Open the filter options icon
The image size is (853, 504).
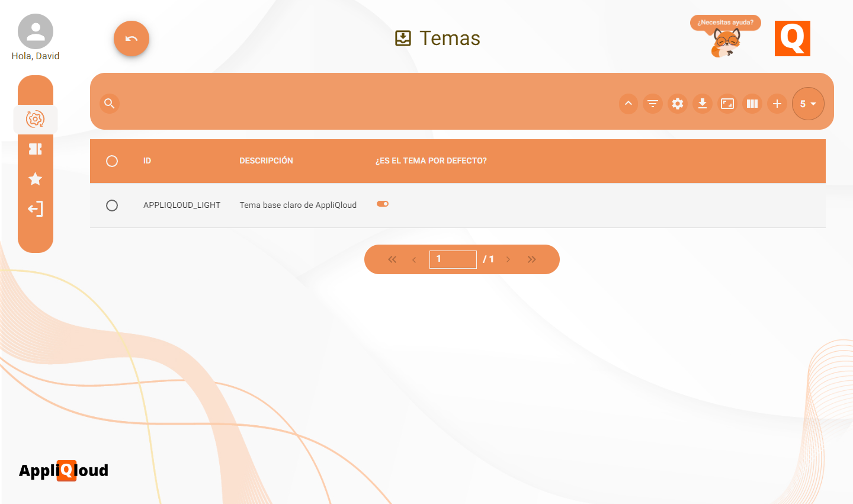[653, 104]
